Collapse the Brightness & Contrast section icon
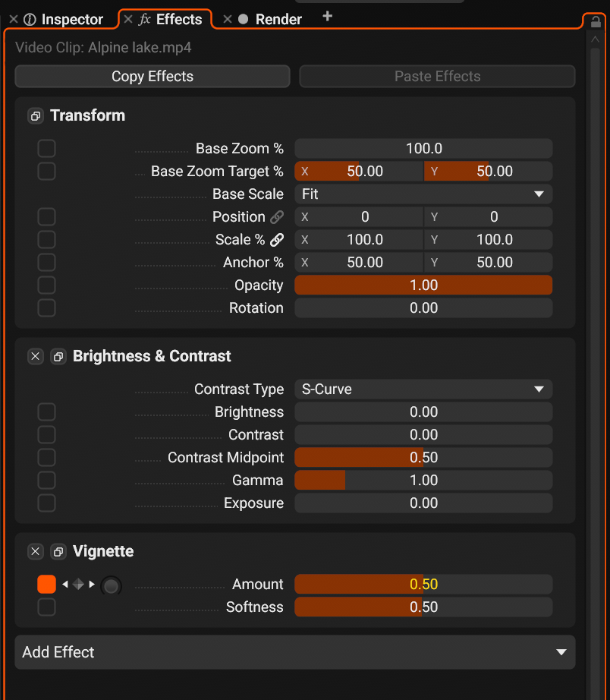This screenshot has width=610, height=700. coord(58,357)
